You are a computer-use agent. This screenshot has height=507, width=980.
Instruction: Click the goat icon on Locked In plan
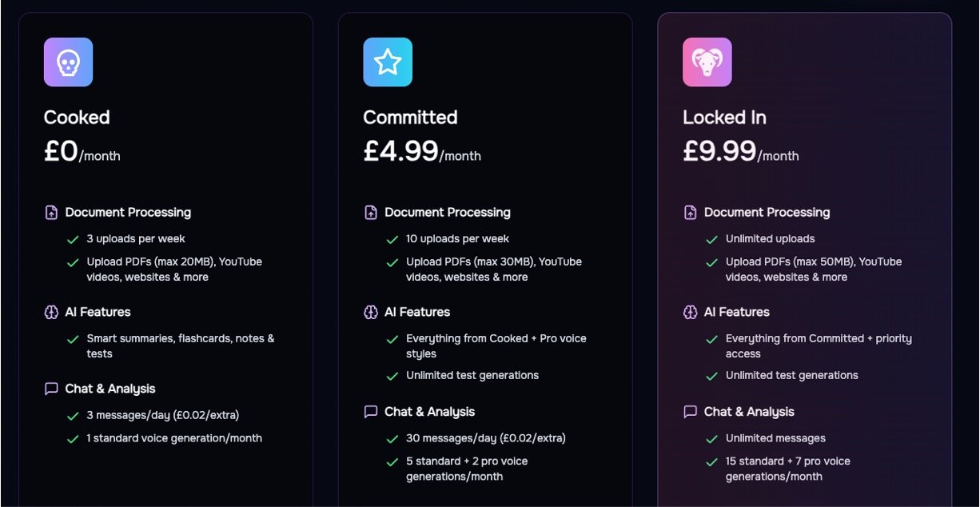[707, 62]
